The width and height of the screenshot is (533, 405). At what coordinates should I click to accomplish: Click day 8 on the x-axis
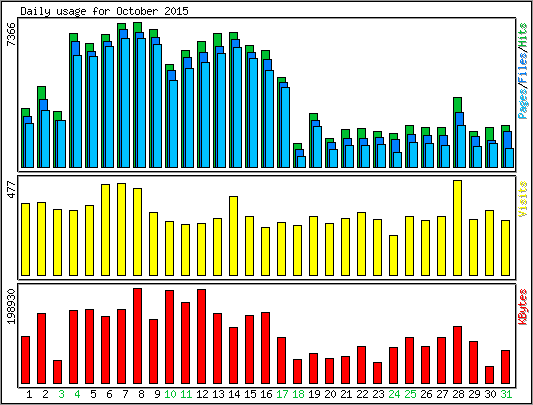(141, 394)
